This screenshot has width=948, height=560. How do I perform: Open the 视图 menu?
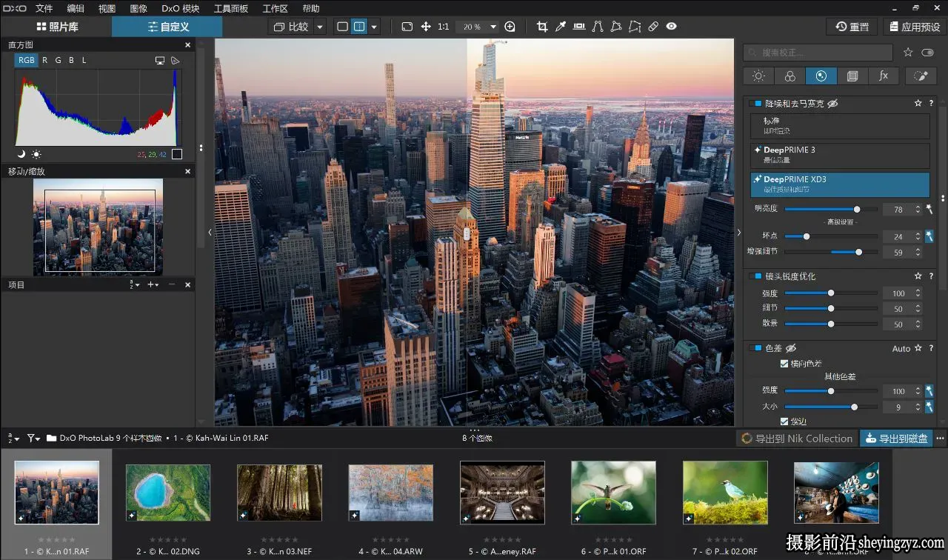pos(107,8)
